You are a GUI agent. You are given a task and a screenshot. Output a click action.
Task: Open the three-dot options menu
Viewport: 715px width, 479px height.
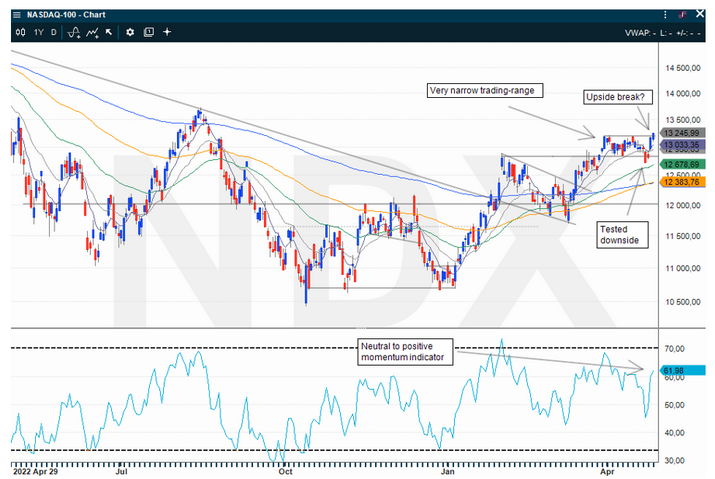click(x=665, y=15)
